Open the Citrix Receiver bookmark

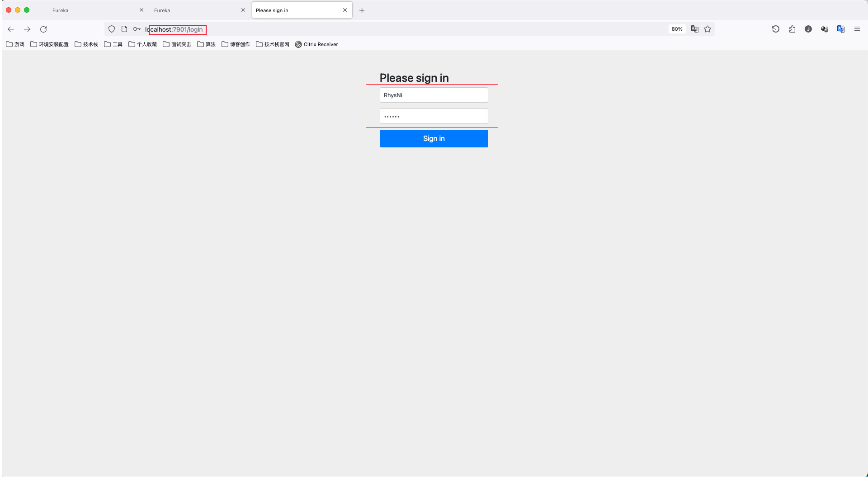(x=316, y=44)
